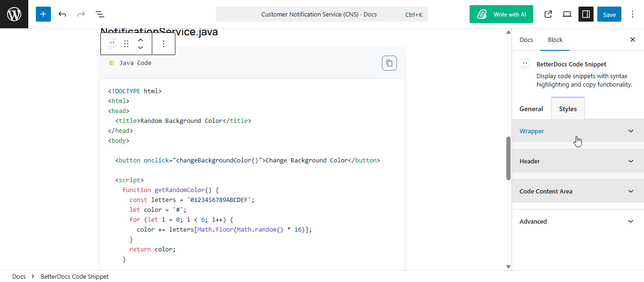Move the block up
644x282 pixels.
click(140, 40)
